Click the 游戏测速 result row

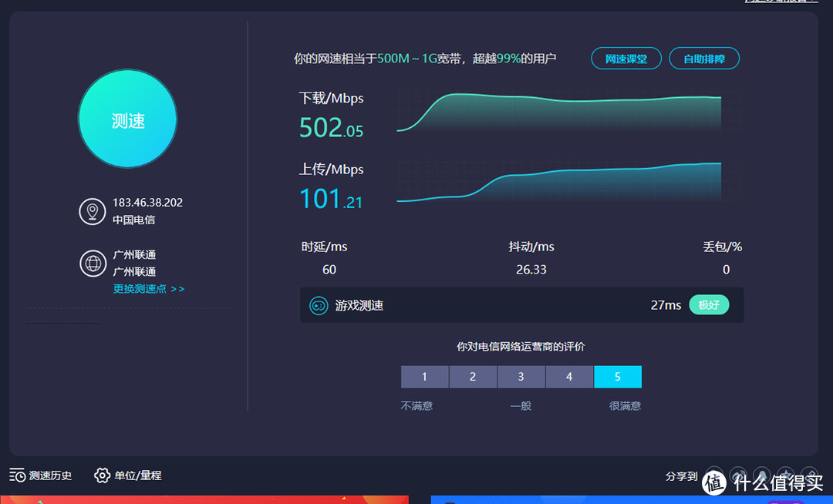521,305
